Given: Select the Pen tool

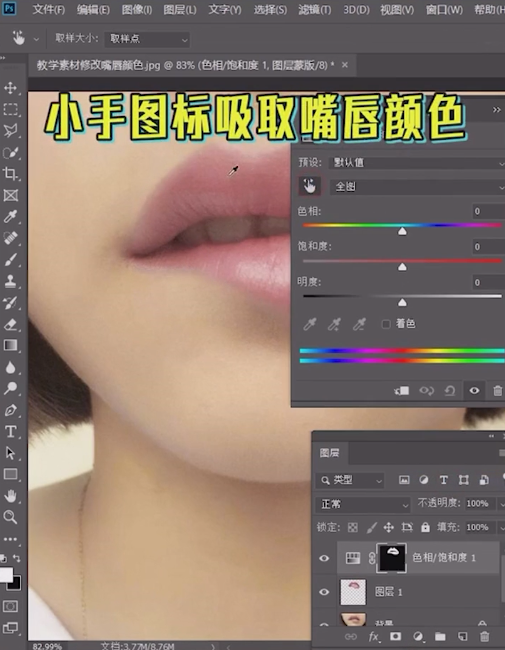Looking at the screenshot, I should click(x=10, y=410).
